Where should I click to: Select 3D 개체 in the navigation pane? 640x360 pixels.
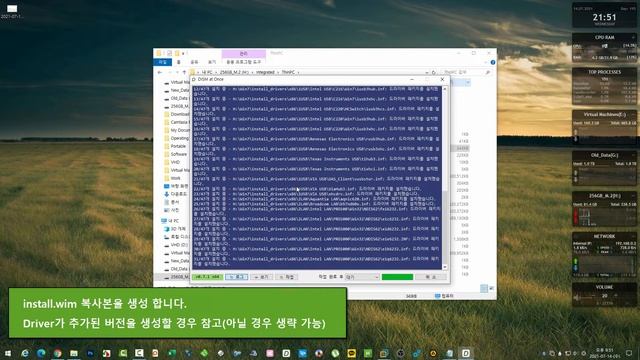pos(175,229)
